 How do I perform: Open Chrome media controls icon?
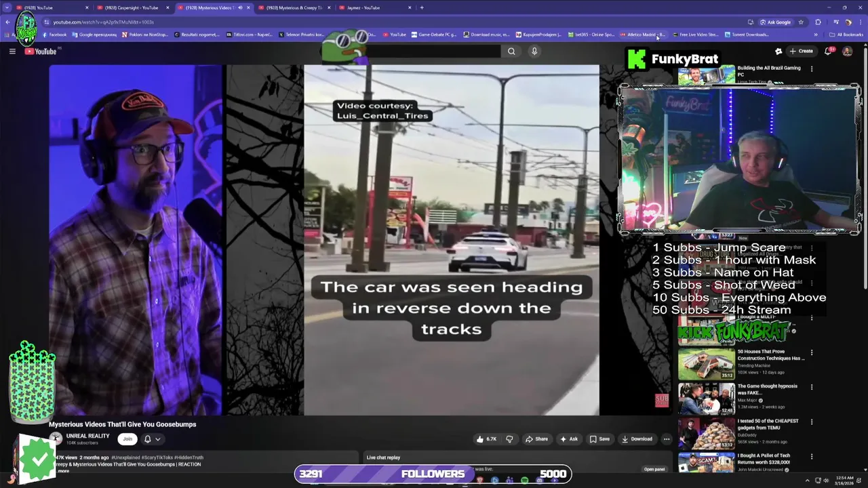pos(836,22)
